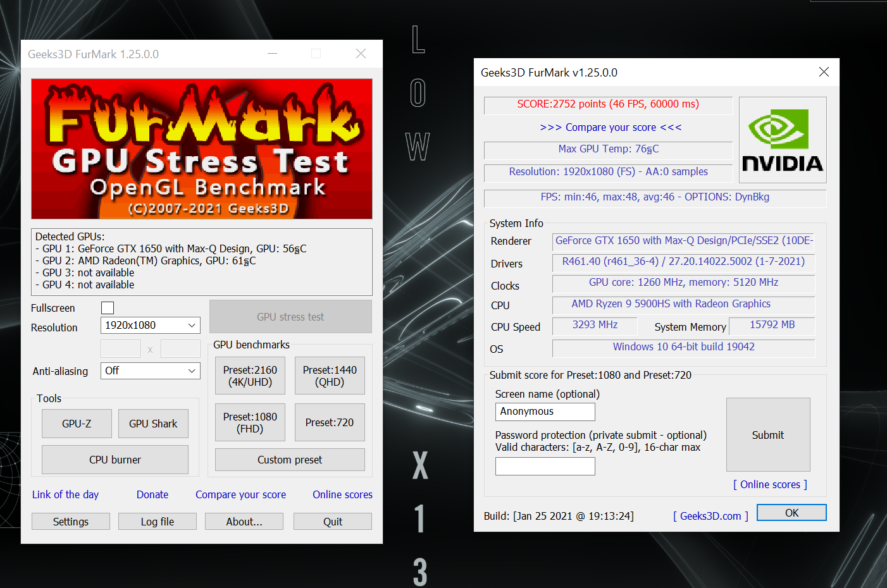Run Preset:1080 (FHD) benchmark
Screen dimensions: 887x588
(250, 422)
